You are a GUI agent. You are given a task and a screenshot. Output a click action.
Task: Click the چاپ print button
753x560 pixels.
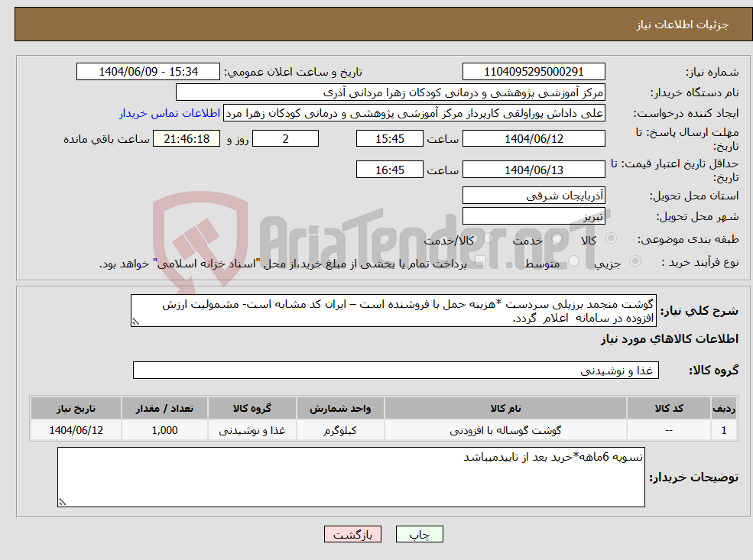pyautogui.click(x=419, y=534)
